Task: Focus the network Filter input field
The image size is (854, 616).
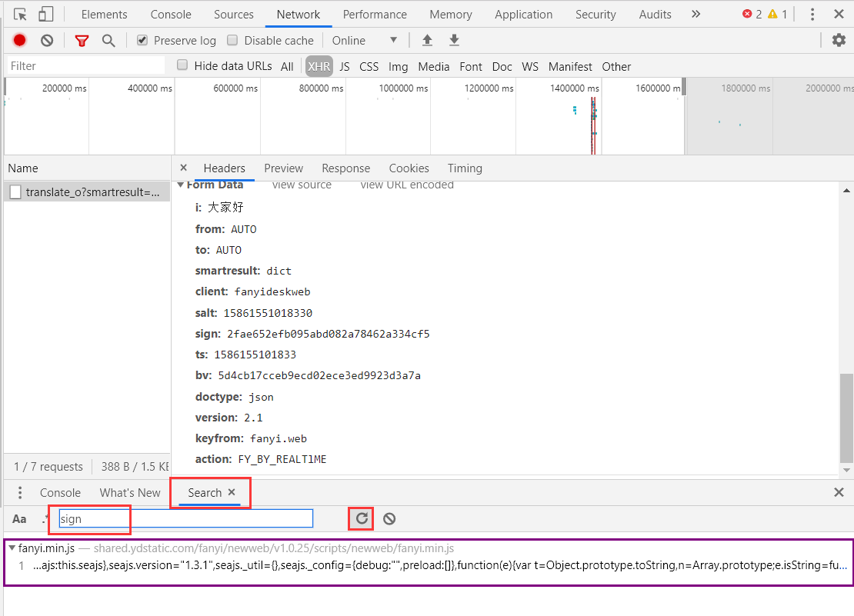Action: [x=85, y=66]
